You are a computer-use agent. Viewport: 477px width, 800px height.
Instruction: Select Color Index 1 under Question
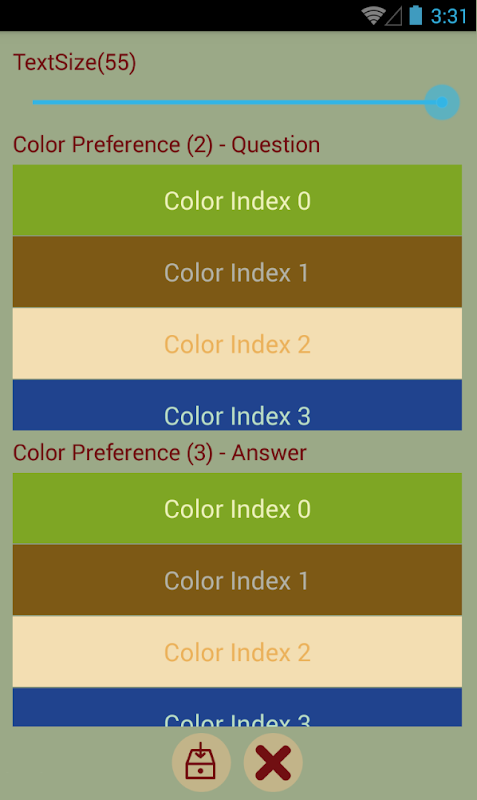coord(237,272)
